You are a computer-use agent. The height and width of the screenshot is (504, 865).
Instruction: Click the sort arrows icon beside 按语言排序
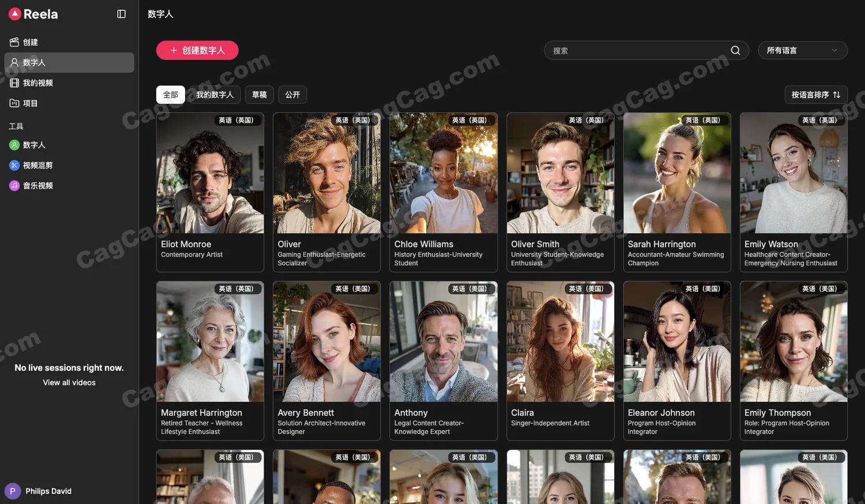[836, 95]
